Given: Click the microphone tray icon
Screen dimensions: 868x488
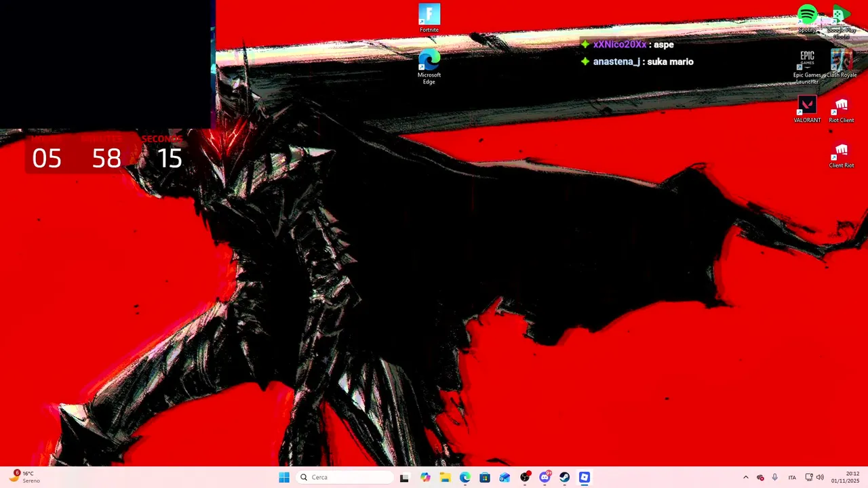Looking at the screenshot, I should pos(775,478).
